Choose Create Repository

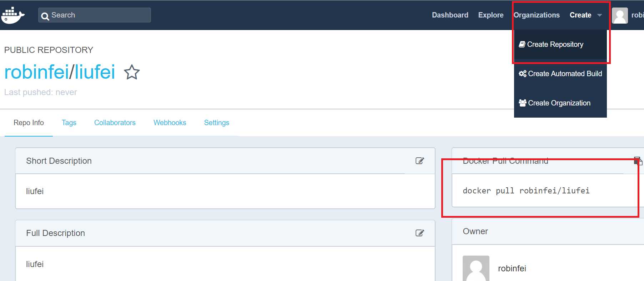[x=560, y=44]
